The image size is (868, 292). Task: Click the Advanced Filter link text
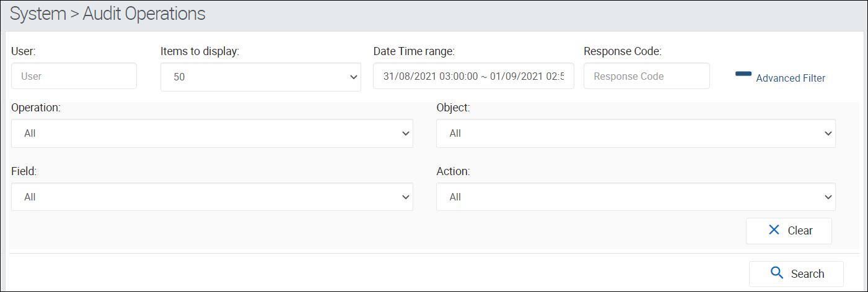click(791, 79)
